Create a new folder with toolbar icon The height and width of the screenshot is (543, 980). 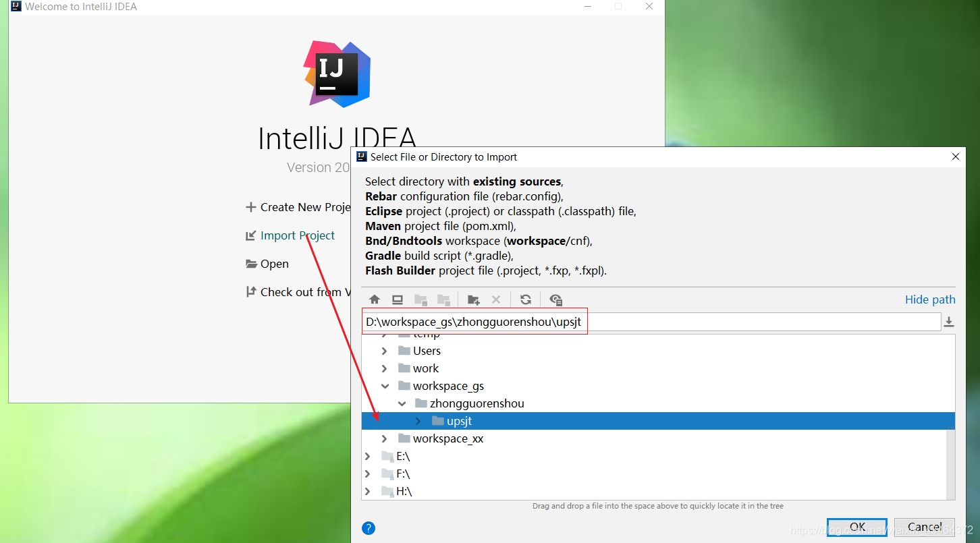click(473, 299)
